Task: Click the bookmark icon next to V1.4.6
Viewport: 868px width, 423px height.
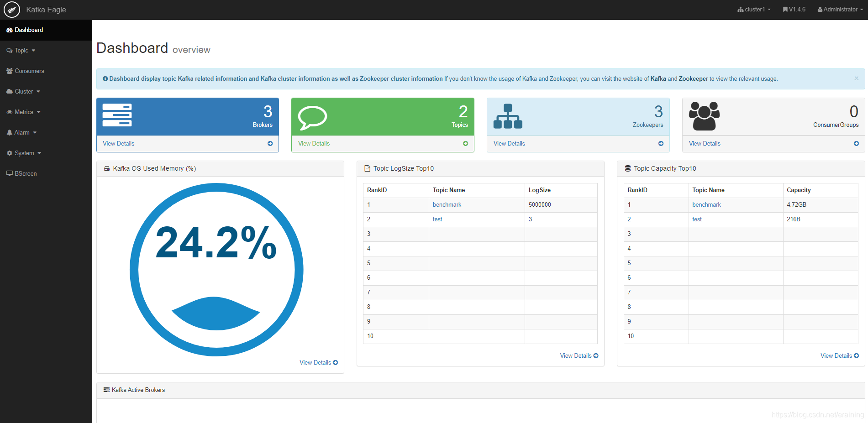Action: 785,10
